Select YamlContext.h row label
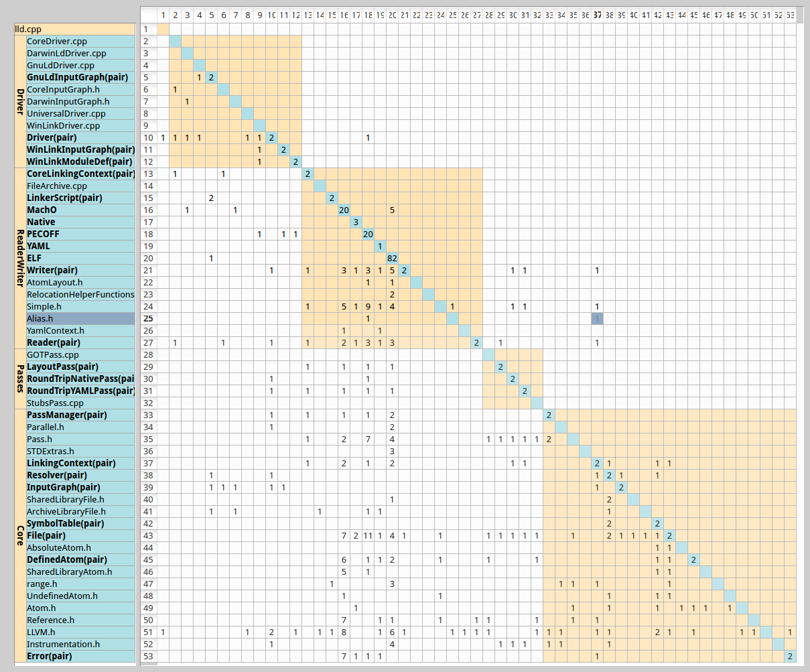 [x=80, y=331]
